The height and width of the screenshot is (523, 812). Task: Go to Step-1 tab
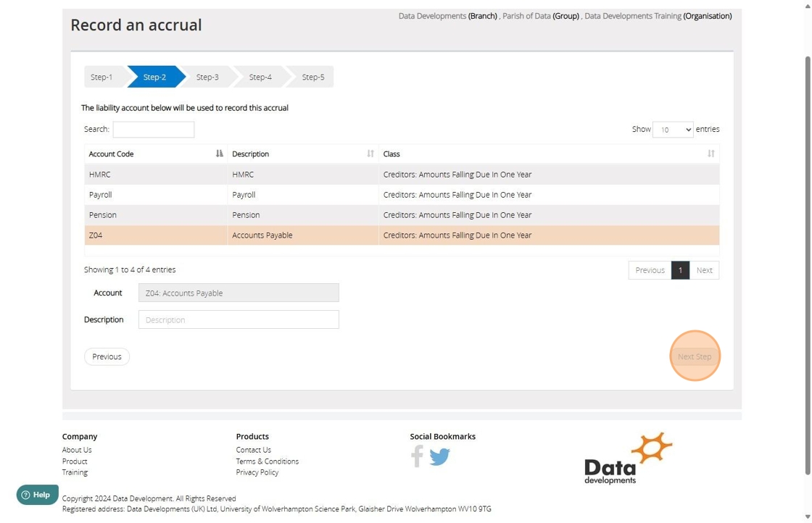click(x=101, y=77)
